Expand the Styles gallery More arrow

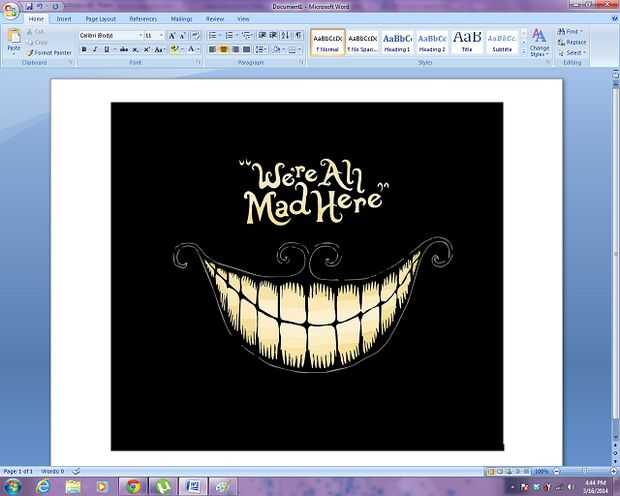(524, 53)
